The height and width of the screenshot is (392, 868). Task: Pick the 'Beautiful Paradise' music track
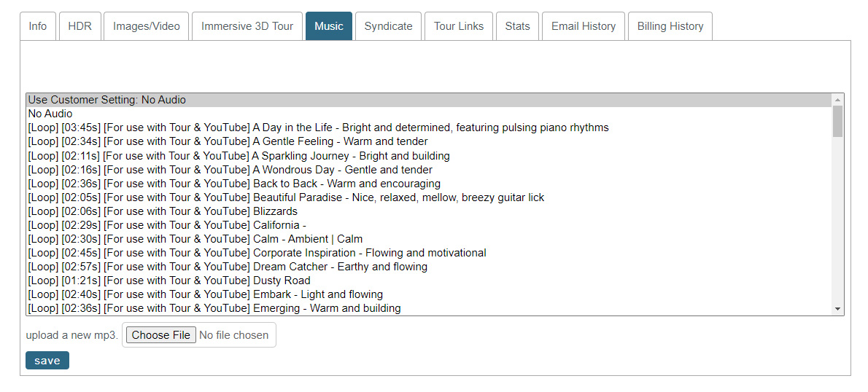(x=429, y=197)
